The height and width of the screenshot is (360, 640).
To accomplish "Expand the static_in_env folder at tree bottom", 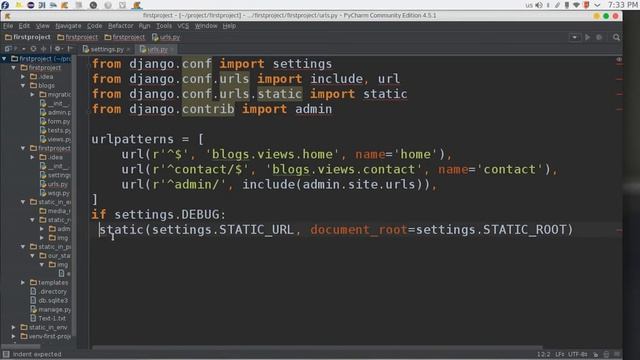I will coord(14,327).
